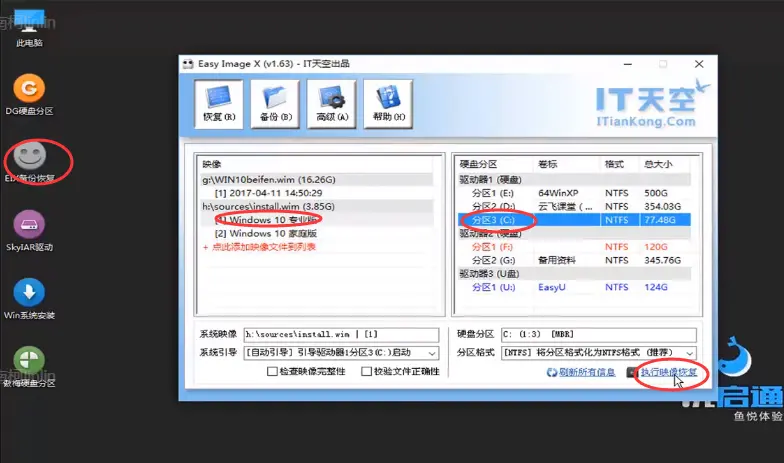Select [1] Windows 10 专业版 image
This screenshot has width=784, height=463.
click(x=316, y=220)
